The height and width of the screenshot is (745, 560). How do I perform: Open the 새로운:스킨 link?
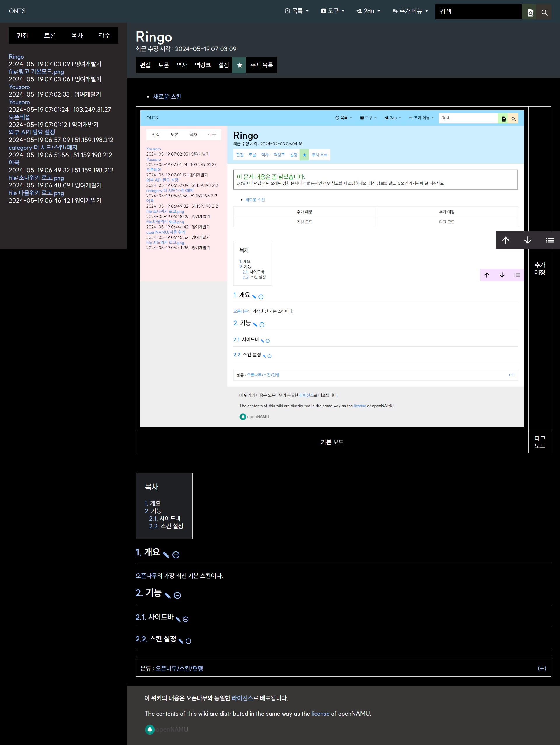pyautogui.click(x=167, y=96)
